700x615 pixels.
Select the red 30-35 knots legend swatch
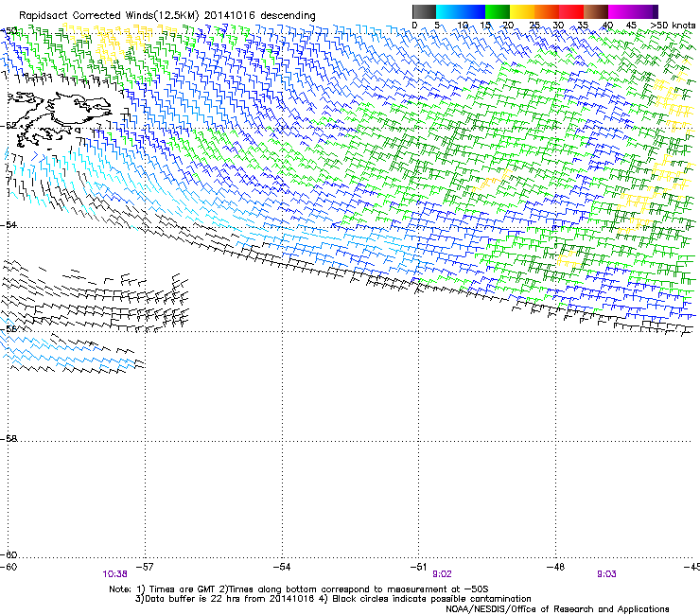pyautogui.click(x=571, y=11)
